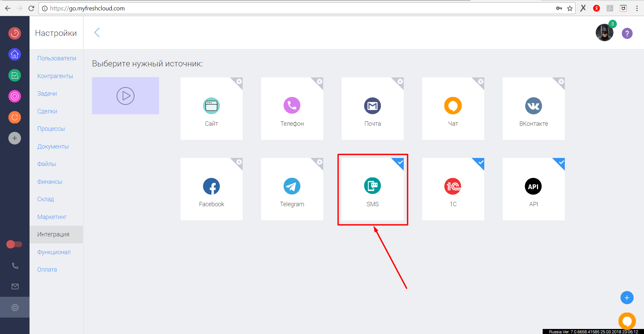Open Финансы settings section
Screen dimensions: 644x334
click(x=50, y=182)
